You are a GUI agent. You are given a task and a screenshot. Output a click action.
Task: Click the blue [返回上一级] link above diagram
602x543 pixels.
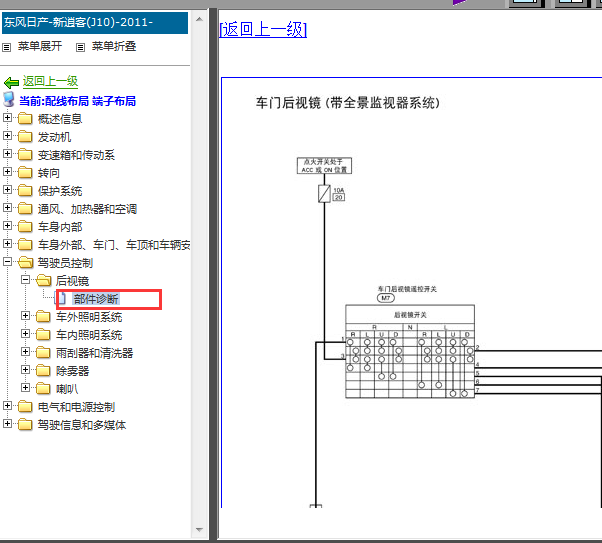pyautogui.click(x=263, y=29)
